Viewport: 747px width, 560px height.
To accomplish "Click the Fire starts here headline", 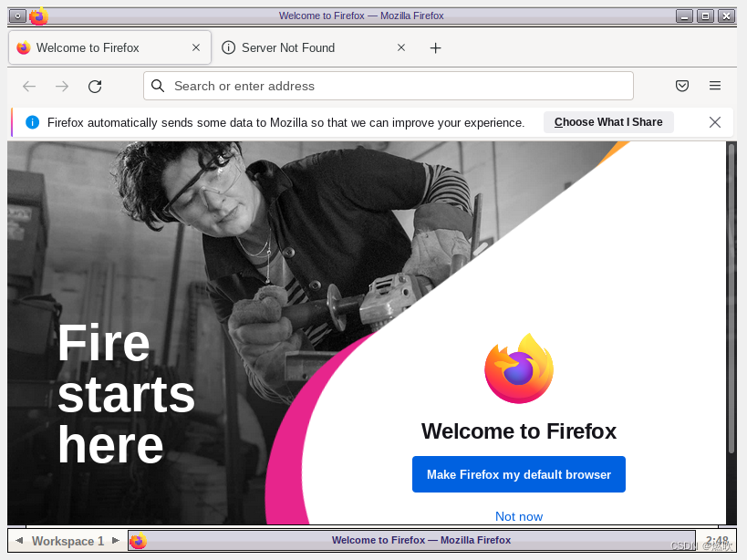I will point(126,393).
